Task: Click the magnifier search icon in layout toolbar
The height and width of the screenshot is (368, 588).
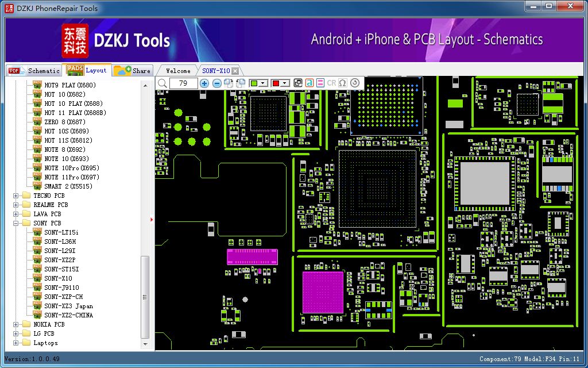Action: click(x=163, y=83)
